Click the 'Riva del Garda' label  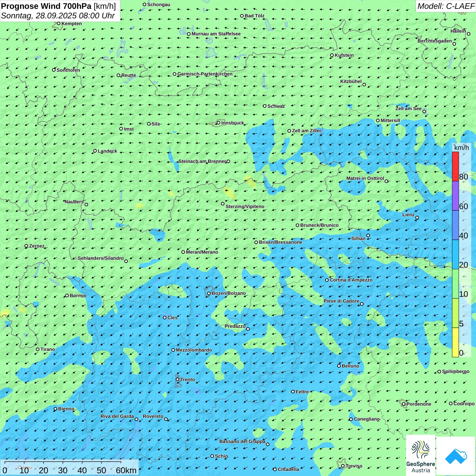tap(117, 416)
